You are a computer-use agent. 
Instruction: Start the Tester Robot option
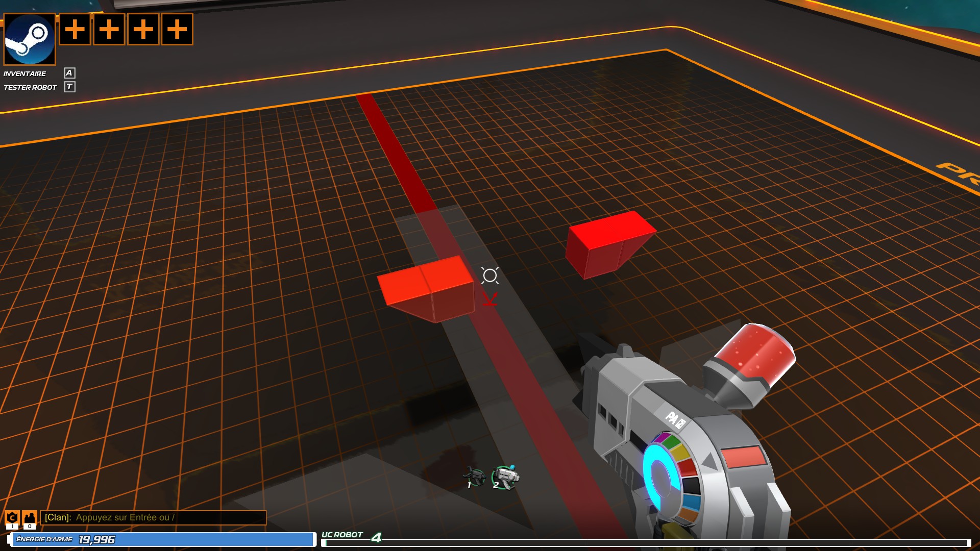pyautogui.click(x=30, y=87)
